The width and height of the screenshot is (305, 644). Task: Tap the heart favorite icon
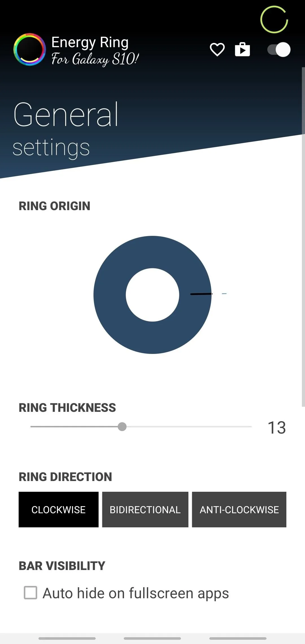pos(217,50)
